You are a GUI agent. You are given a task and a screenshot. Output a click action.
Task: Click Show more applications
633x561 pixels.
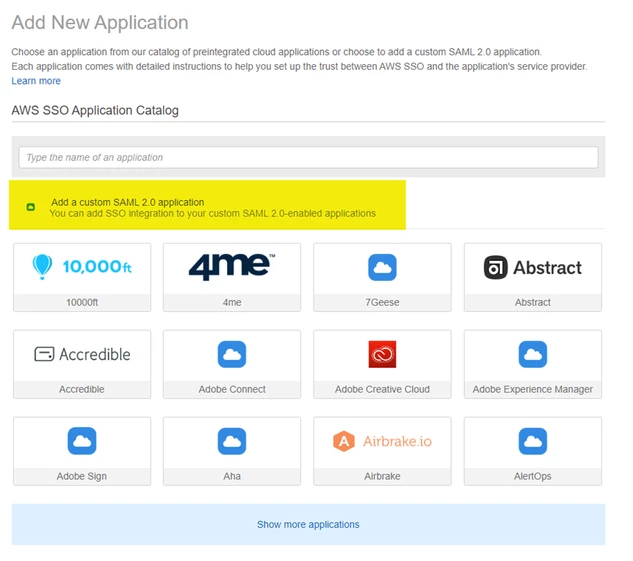(308, 524)
